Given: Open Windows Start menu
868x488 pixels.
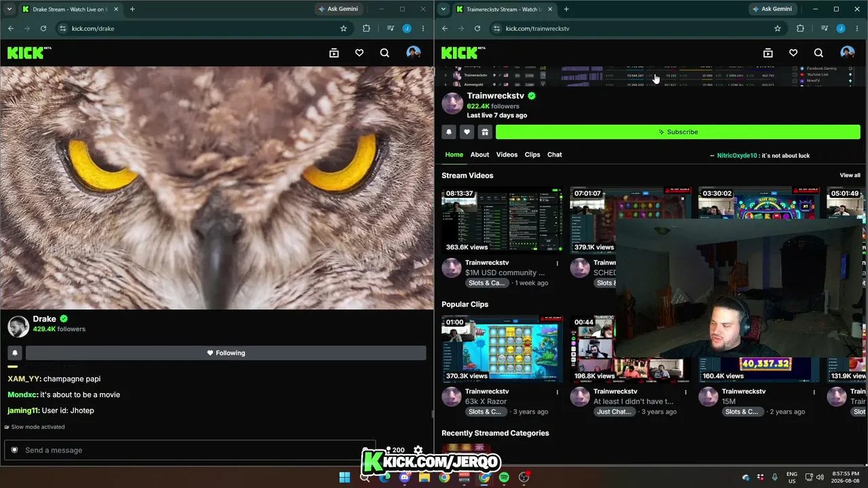Looking at the screenshot, I should (344, 477).
